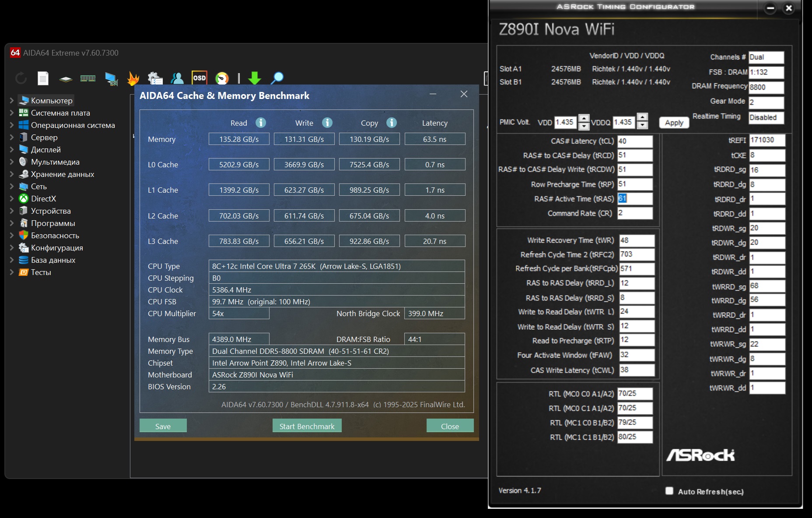Click the База данных database icon
This screenshot has width=812, height=518.
coord(24,260)
